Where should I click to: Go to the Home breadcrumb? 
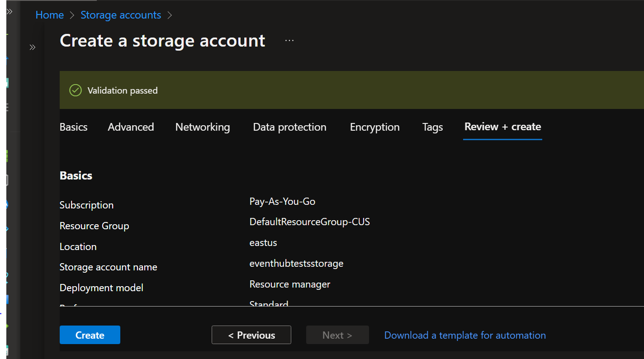(49, 15)
